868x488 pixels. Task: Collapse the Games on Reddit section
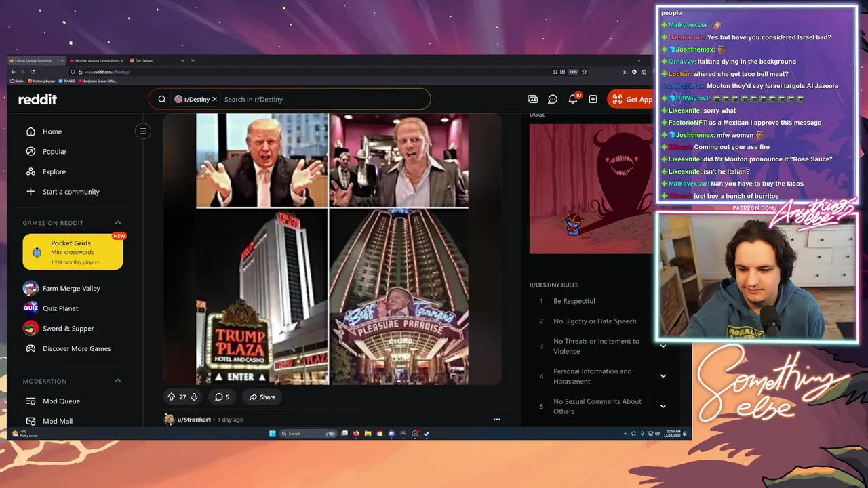point(118,223)
